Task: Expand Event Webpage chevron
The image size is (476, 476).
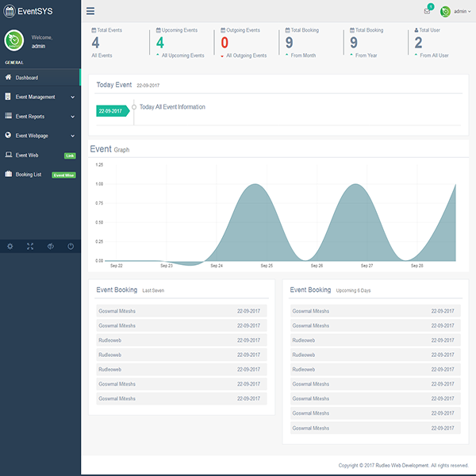Action: tap(72, 136)
